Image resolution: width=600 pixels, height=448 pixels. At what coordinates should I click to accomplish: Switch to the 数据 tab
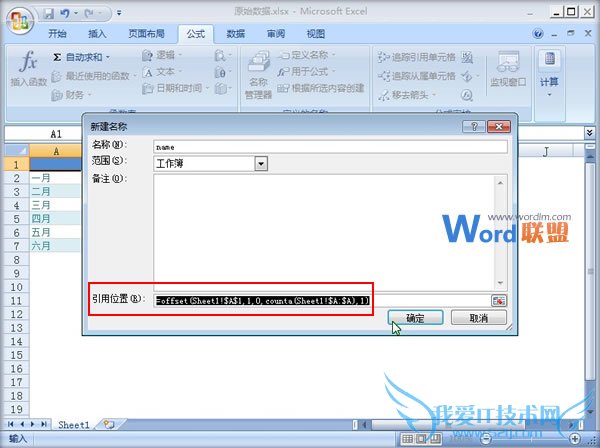click(x=236, y=34)
